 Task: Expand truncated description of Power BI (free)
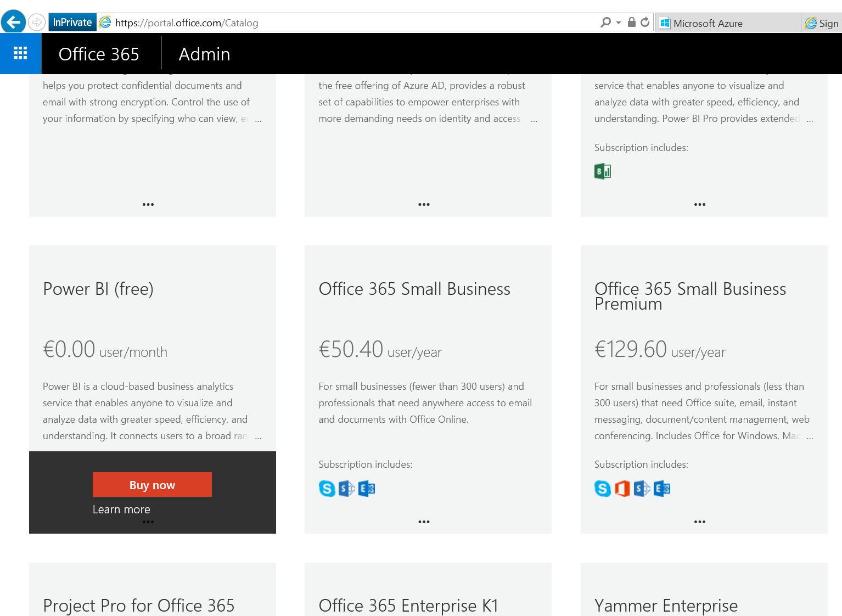tap(258, 438)
